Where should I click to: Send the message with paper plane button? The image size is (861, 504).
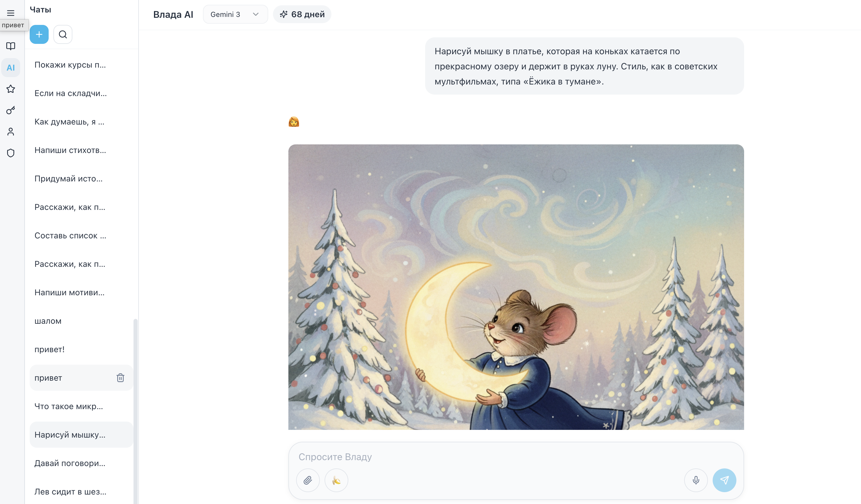[724, 481]
